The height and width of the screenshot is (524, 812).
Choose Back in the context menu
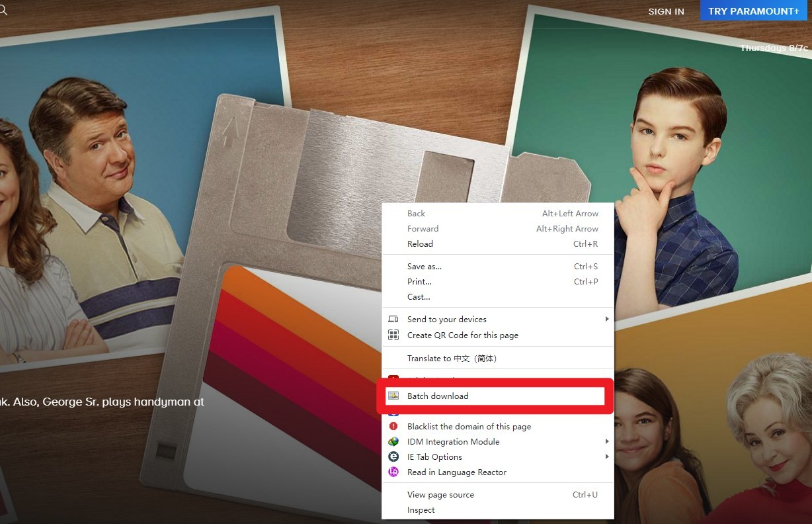[499, 213]
